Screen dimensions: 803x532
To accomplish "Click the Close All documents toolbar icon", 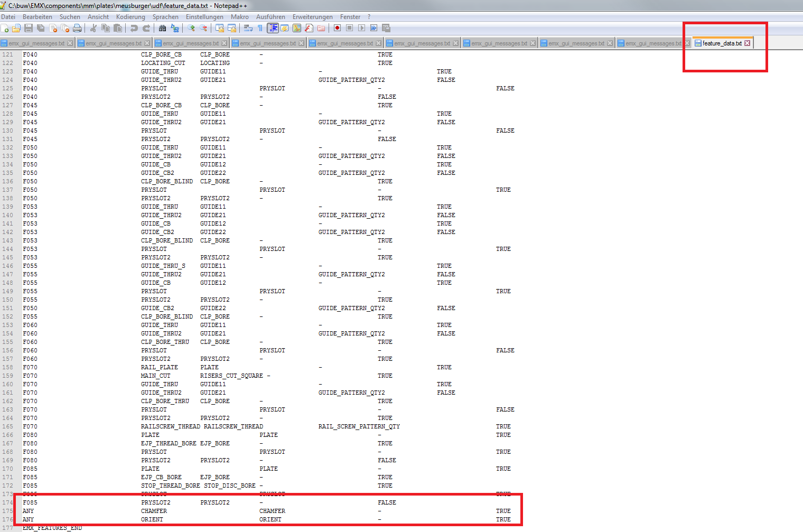I will [65, 28].
